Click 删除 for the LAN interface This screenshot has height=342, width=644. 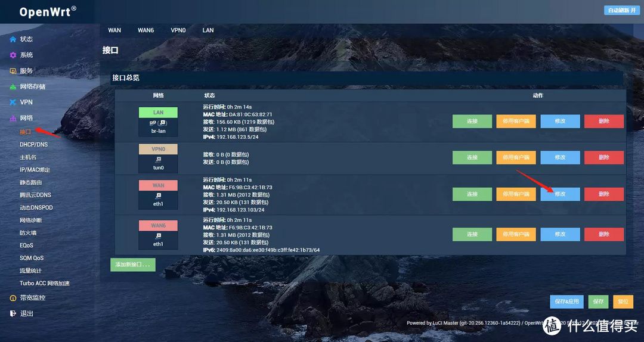coord(603,122)
